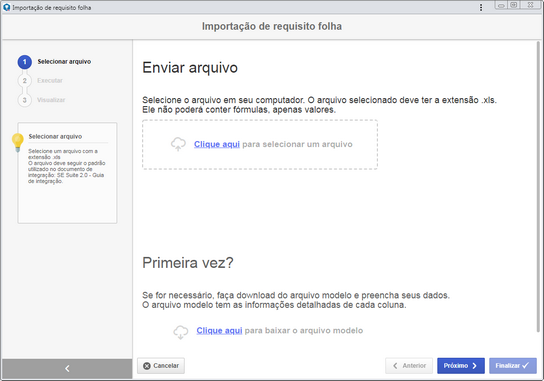The height and width of the screenshot is (381, 544).
Task: Click the Próximo button
Action: pos(461,366)
